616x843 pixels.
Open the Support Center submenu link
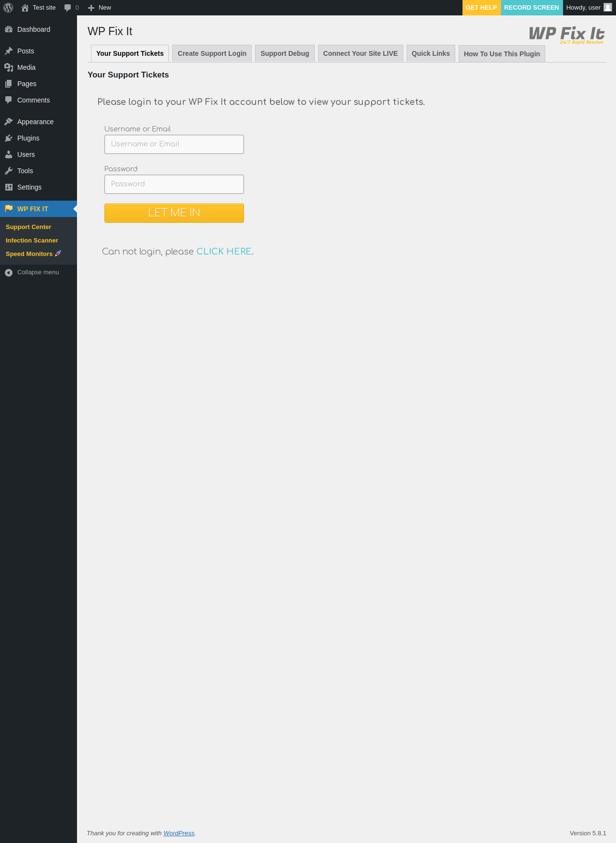coord(28,227)
